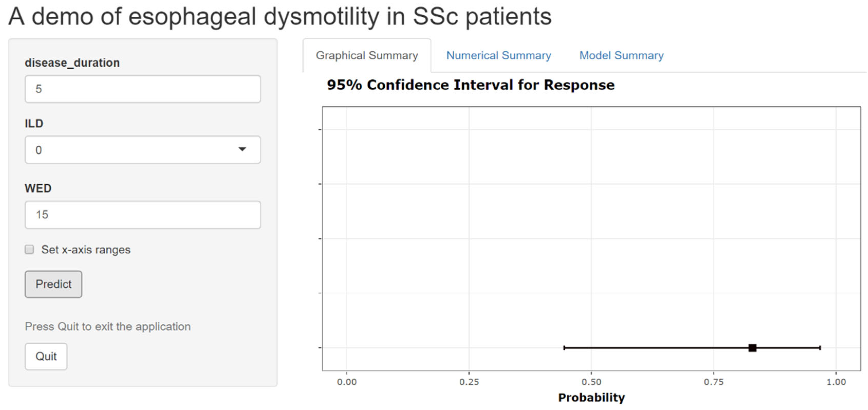Click the ILD dropdown arrow
The height and width of the screenshot is (410, 868).
(242, 149)
